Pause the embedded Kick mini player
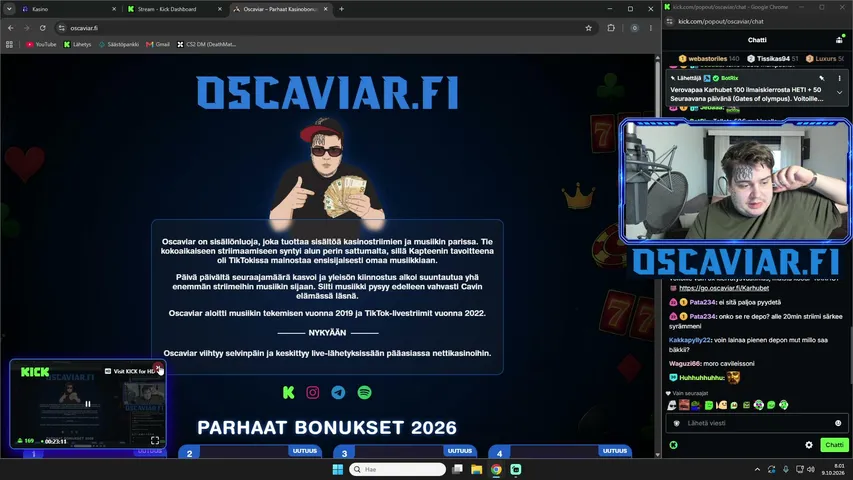This screenshot has height=480, width=853. [x=88, y=404]
